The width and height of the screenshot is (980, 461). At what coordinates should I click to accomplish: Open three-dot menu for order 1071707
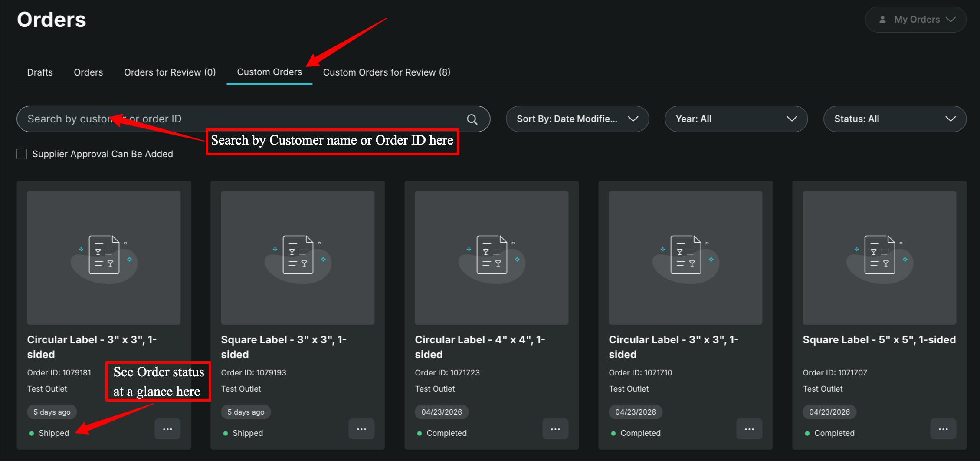(x=944, y=429)
